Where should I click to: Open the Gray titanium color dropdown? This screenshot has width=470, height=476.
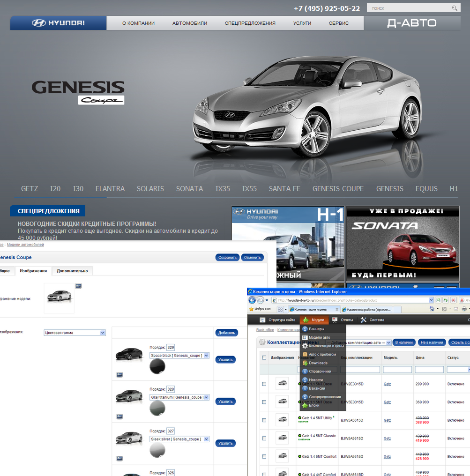tap(179, 397)
